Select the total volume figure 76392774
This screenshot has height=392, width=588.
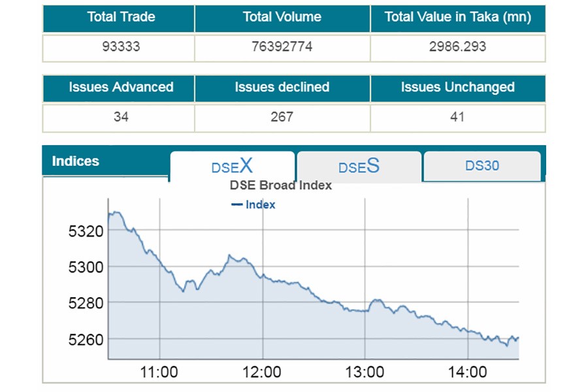tap(282, 47)
